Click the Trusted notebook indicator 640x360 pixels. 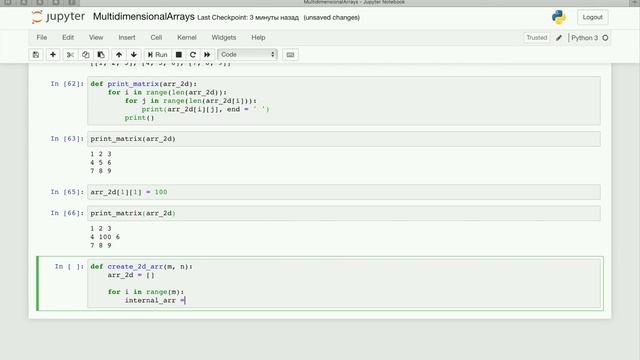coord(536,38)
